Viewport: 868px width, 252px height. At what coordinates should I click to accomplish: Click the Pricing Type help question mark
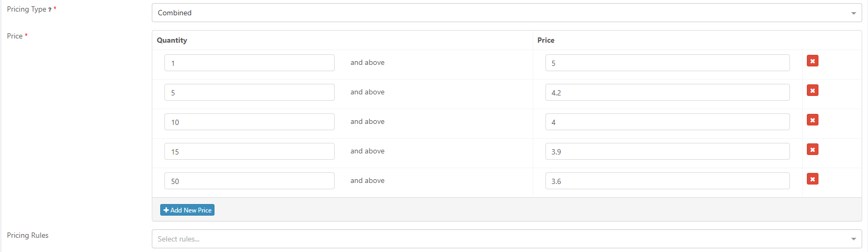[x=50, y=10]
